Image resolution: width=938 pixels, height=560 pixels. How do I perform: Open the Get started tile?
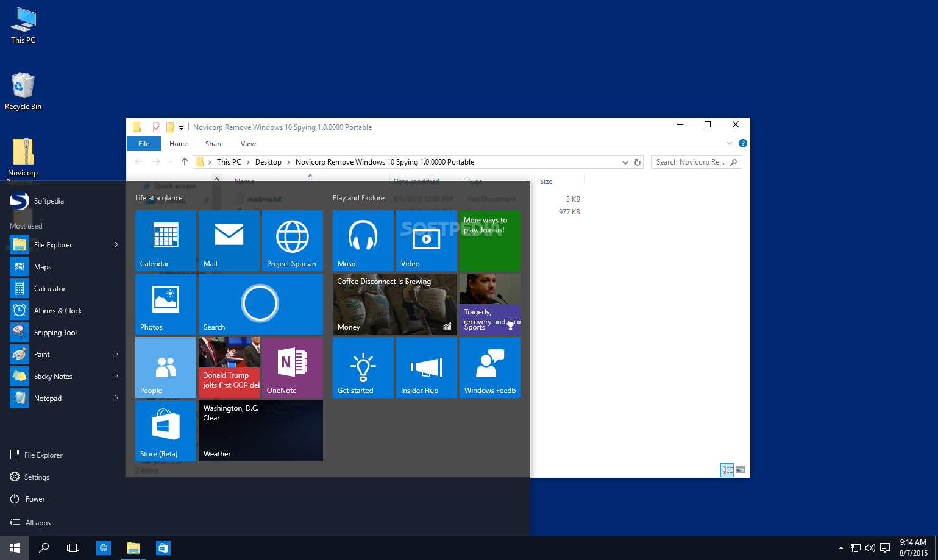click(x=363, y=367)
